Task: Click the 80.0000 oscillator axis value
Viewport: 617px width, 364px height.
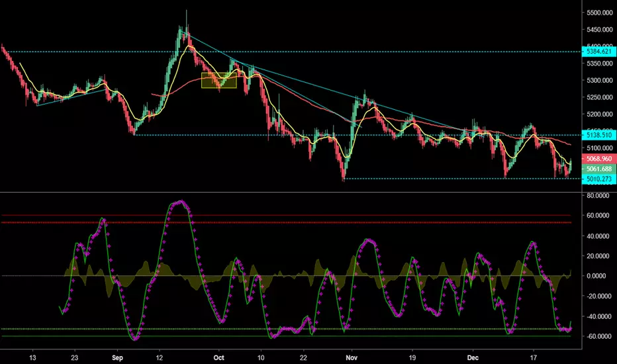Action: click(598, 196)
